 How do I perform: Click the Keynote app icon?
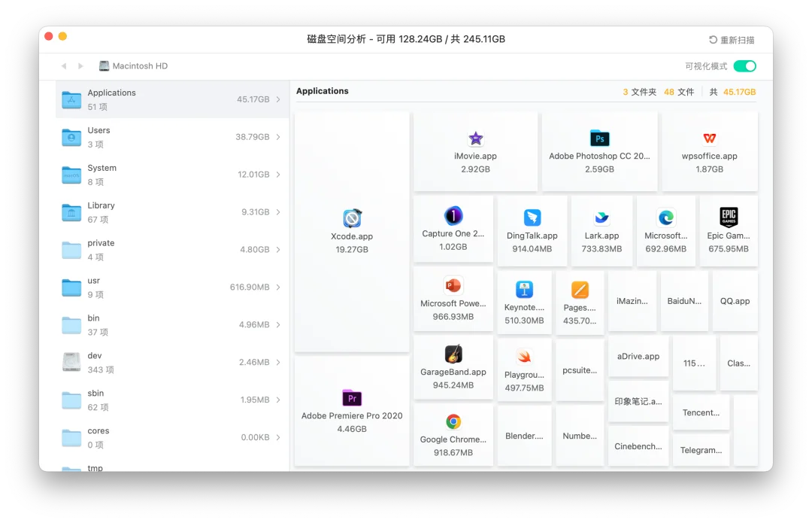click(524, 289)
